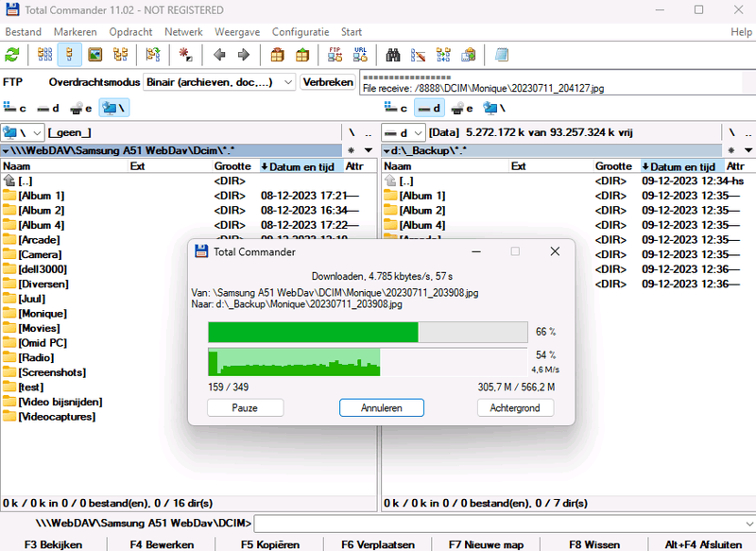Click the Pack files toolbar icon
This screenshot has width=756, height=551.
point(277,55)
